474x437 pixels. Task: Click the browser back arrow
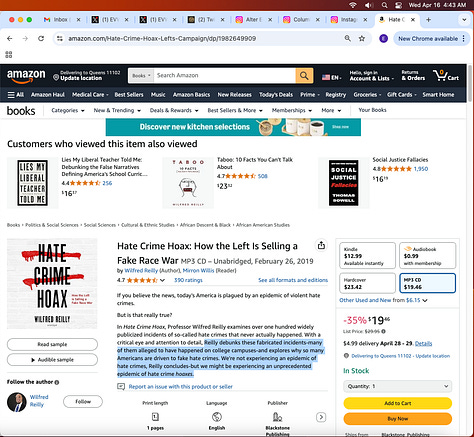click(x=10, y=39)
